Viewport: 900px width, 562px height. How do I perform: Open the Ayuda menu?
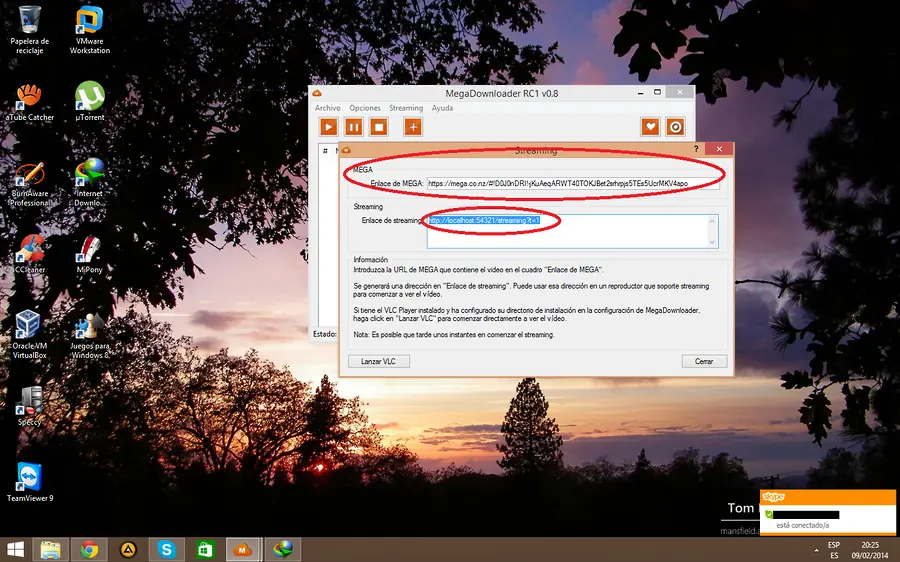pyautogui.click(x=442, y=108)
